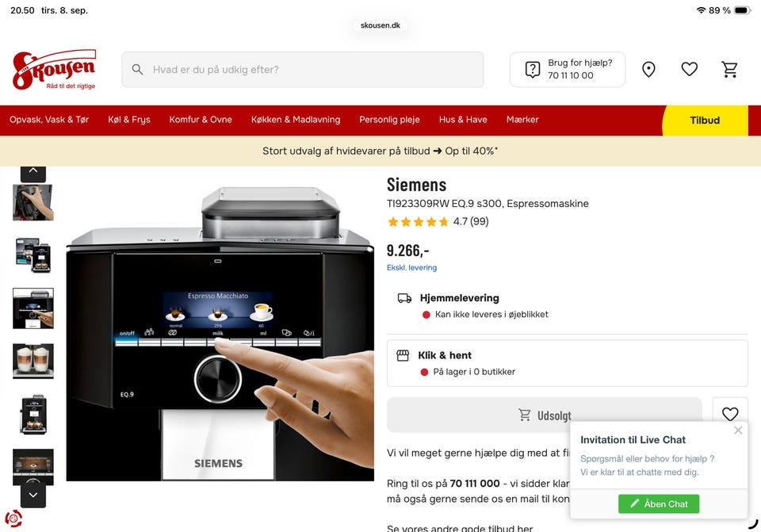Select thumbnail of full machine front

coord(33,414)
